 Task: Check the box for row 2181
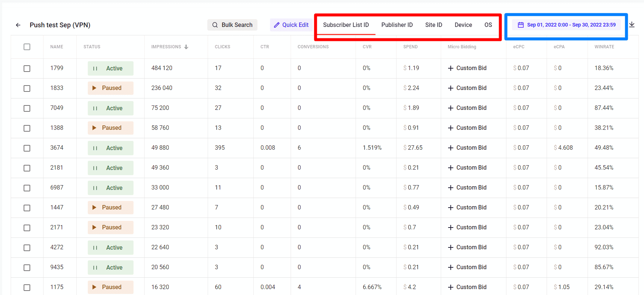(x=27, y=168)
